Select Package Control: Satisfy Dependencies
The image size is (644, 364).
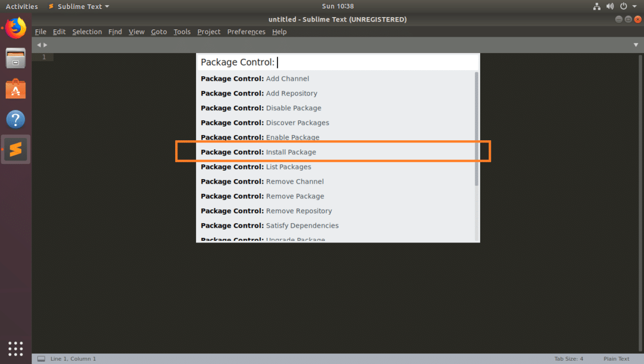point(336,226)
